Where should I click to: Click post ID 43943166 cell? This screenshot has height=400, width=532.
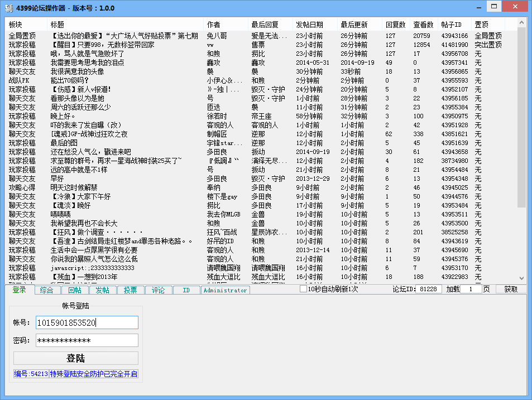point(454,36)
